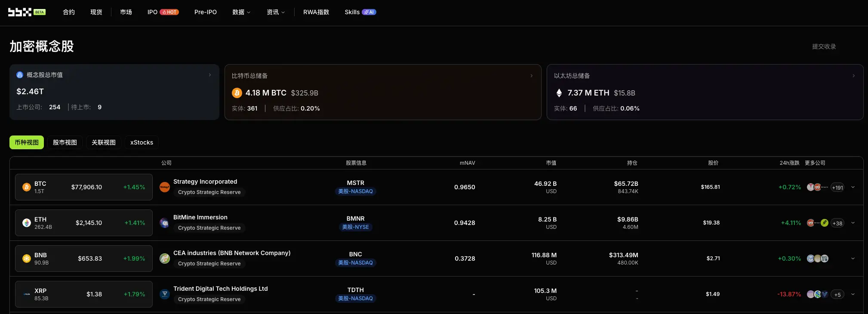This screenshot has height=314, width=868.
Task: Open the 现货 menu item
Action: click(x=96, y=12)
